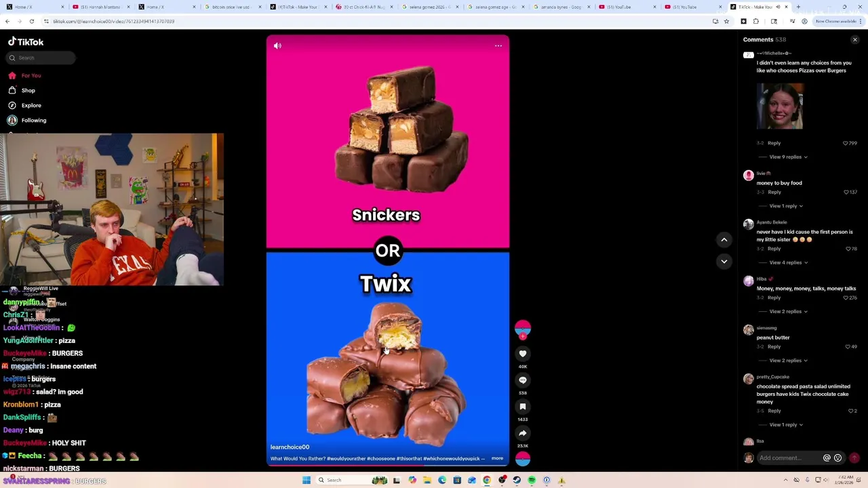The height and width of the screenshot is (488, 868).
Task: Go to previous video with up arrow
Action: click(724, 240)
